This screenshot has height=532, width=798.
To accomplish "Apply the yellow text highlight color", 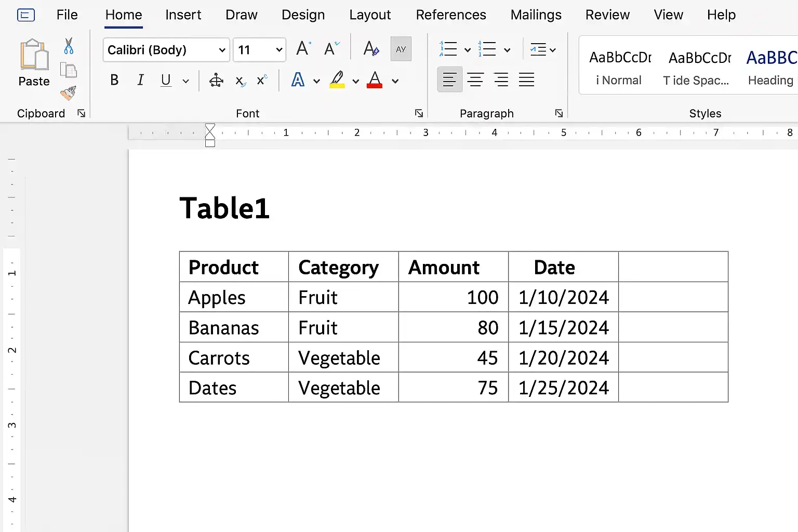I will tap(337, 80).
